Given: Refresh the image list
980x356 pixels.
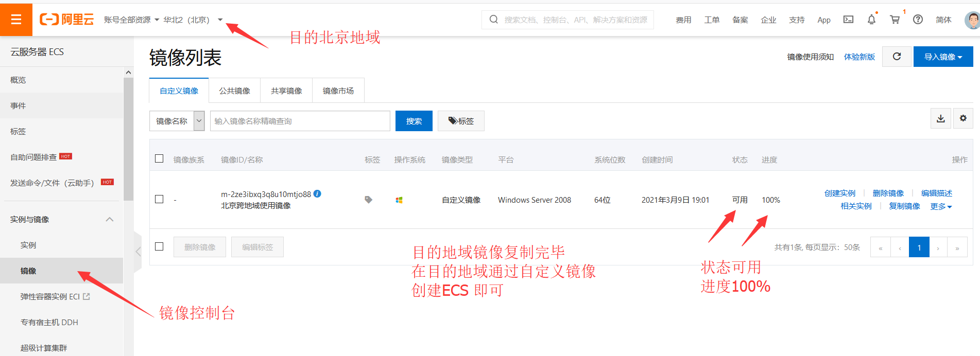Looking at the screenshot, I should [897, 57].
